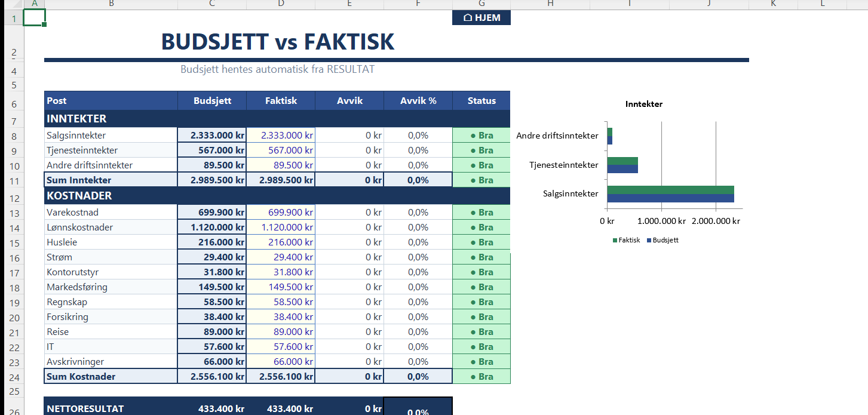
Task: Click the green status dot for Salgsinntekter
Action: coord(473,136)
